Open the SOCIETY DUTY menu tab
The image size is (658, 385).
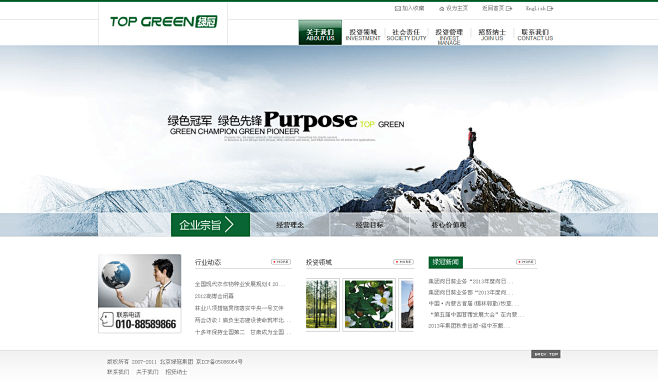(406, 34)
